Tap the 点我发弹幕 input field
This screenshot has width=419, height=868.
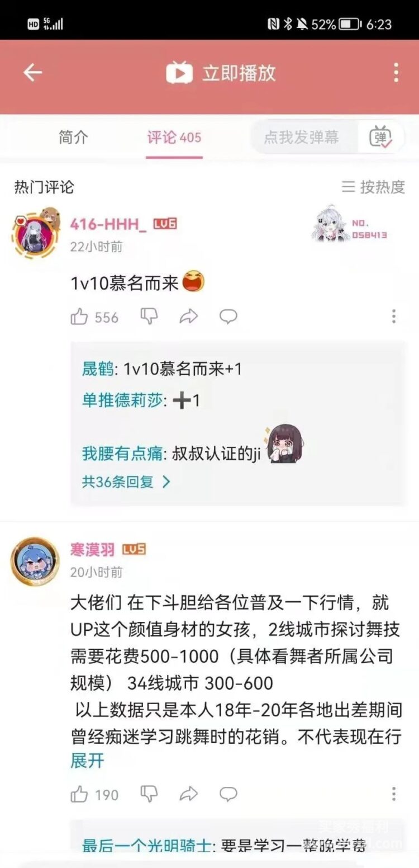tap(302, 137)
